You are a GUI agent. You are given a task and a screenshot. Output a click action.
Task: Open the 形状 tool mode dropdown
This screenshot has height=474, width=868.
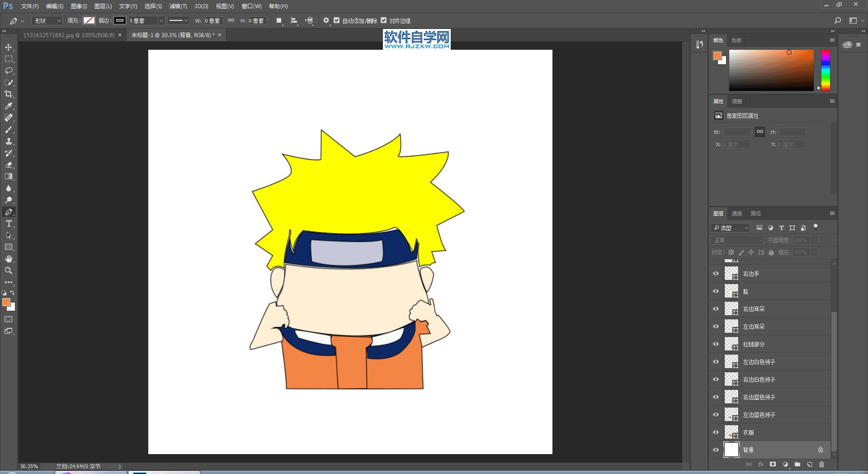[x=47, y=21]
